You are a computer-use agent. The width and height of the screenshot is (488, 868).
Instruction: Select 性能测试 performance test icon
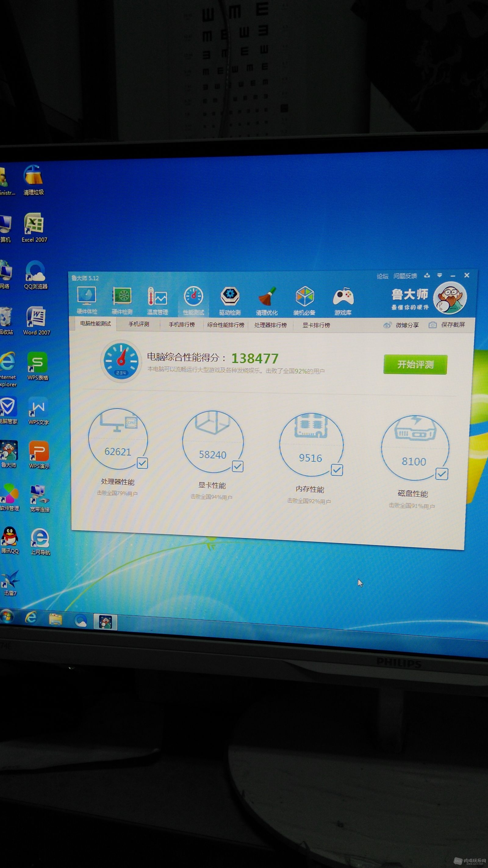[193, 301]
